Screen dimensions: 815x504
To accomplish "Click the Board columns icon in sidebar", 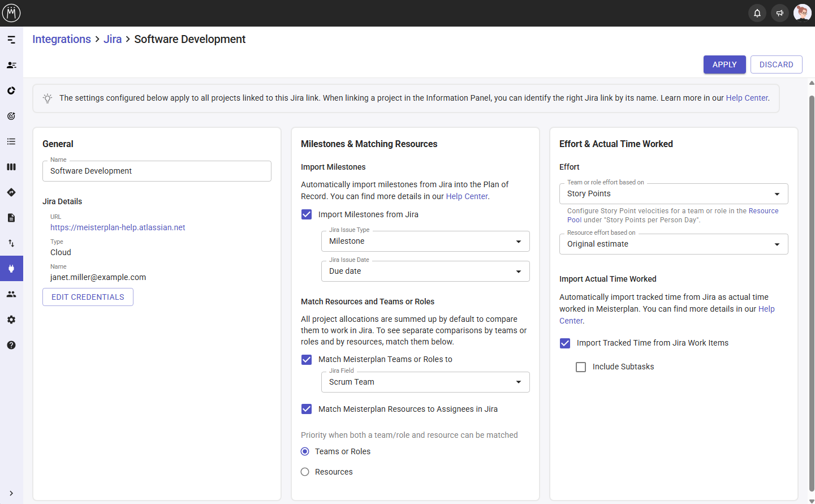I will pyautogui.click(x=11, y=167).
